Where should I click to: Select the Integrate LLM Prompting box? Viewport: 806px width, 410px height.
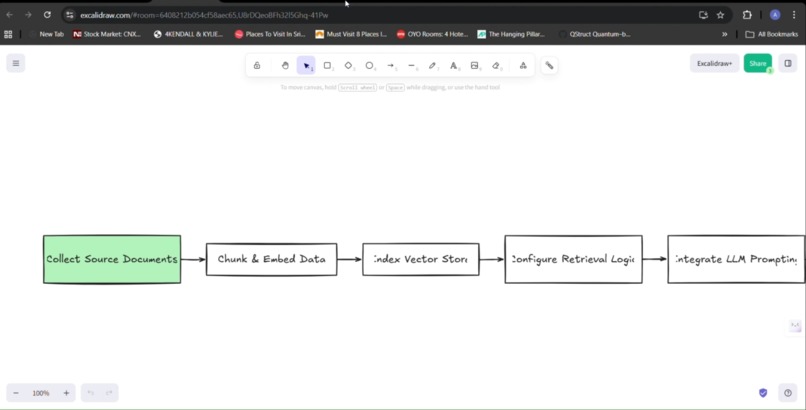pyautogui.click(x=736, y=259)
